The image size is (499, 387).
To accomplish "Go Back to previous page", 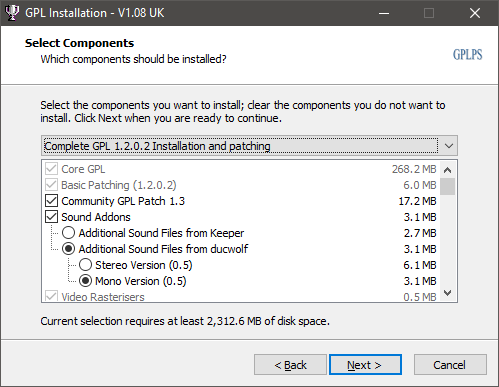I will pyautogui.click(x=290, y=365).
